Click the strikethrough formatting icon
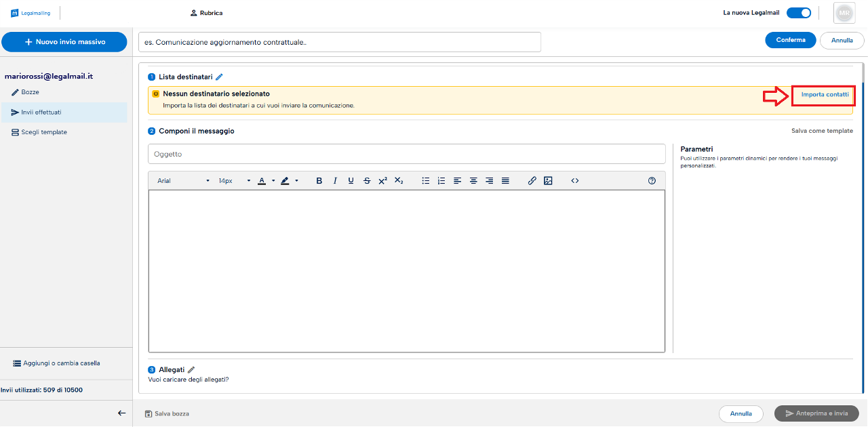Image resolution: width=868 pixels, height=427 pixels. (x=367, y=181)
